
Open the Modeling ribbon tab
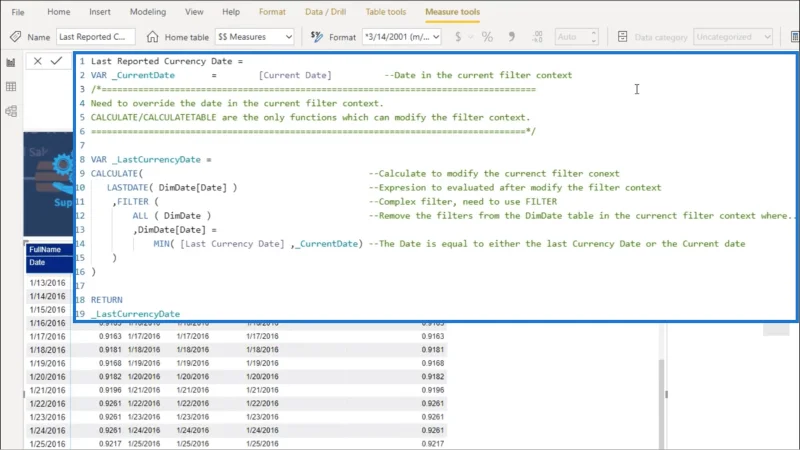[147, 12]
